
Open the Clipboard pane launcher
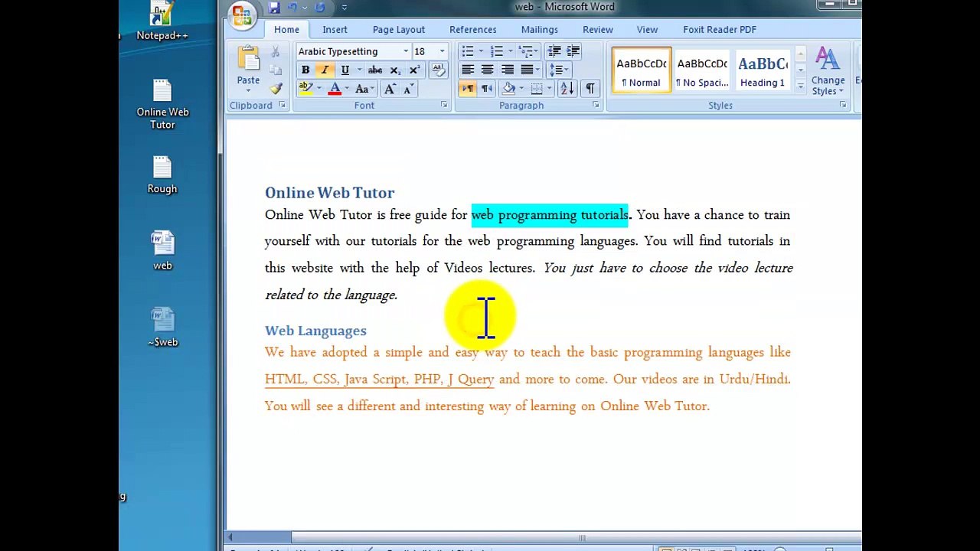[x=282, y=105]
